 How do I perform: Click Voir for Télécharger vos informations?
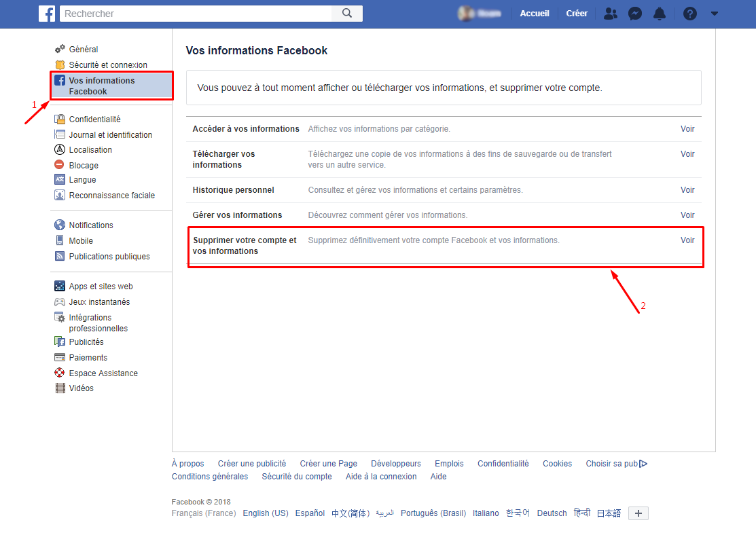[687, 153]
